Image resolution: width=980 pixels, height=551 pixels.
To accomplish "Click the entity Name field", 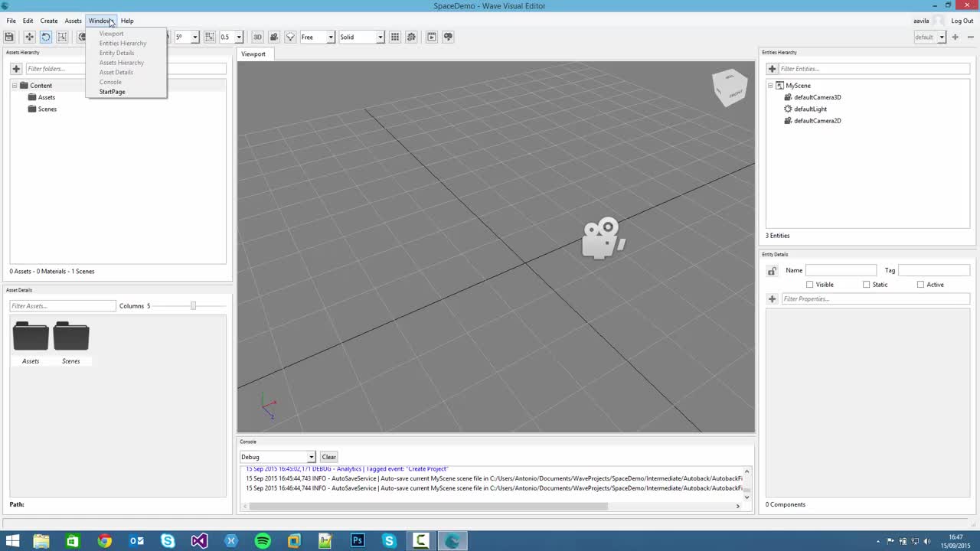I will tap(841, 270).
